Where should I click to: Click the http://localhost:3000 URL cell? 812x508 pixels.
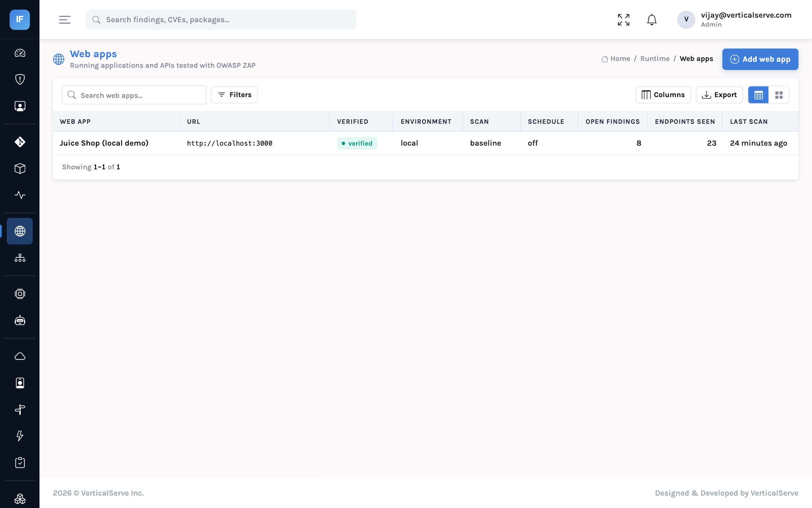tap(230, 143)
